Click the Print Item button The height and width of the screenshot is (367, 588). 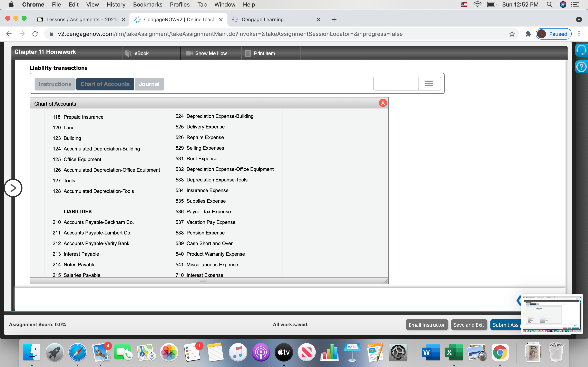(x=264, y=53)
